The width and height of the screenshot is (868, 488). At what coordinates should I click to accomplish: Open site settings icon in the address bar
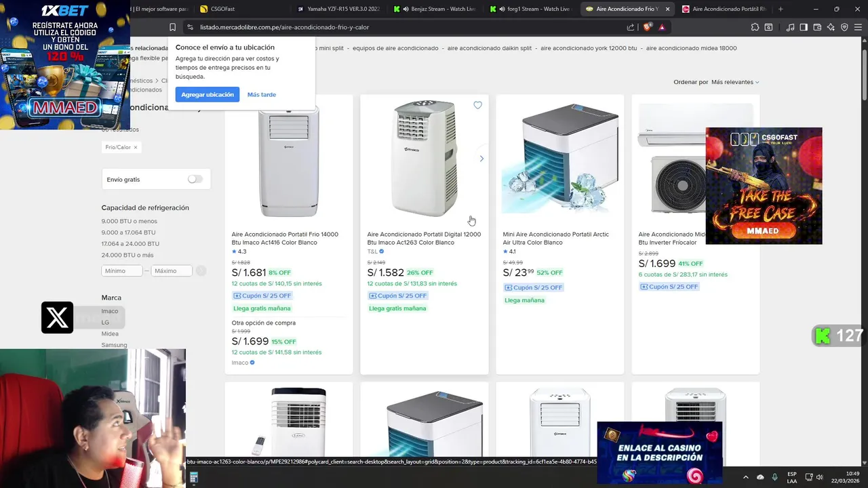click(x=190, y=27)
